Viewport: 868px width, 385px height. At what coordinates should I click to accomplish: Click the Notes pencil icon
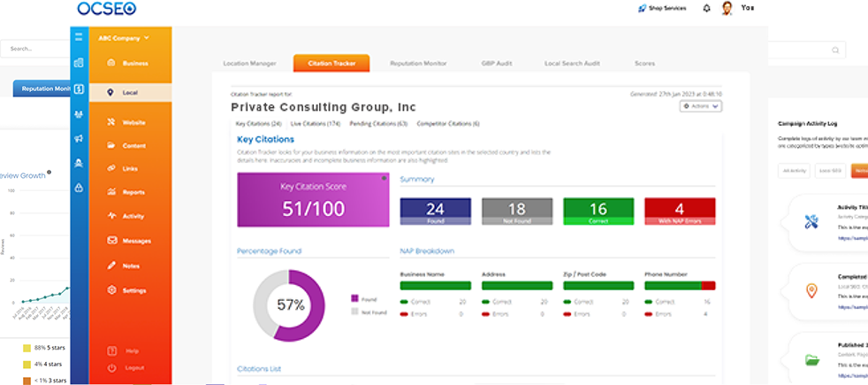(x=111, y=266)
